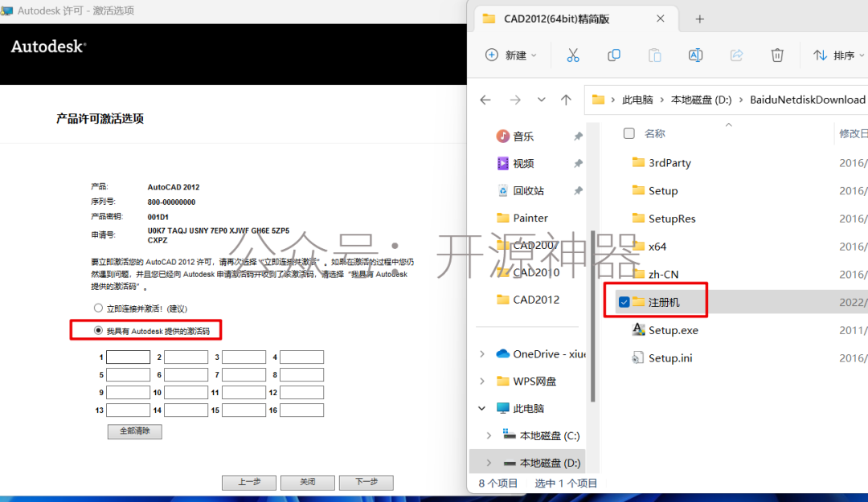Viewport: 868px width, 502px height.
Task: Select the 我具有 Autodesk 提供的激活码 radio option
Action: coord(98,330)
